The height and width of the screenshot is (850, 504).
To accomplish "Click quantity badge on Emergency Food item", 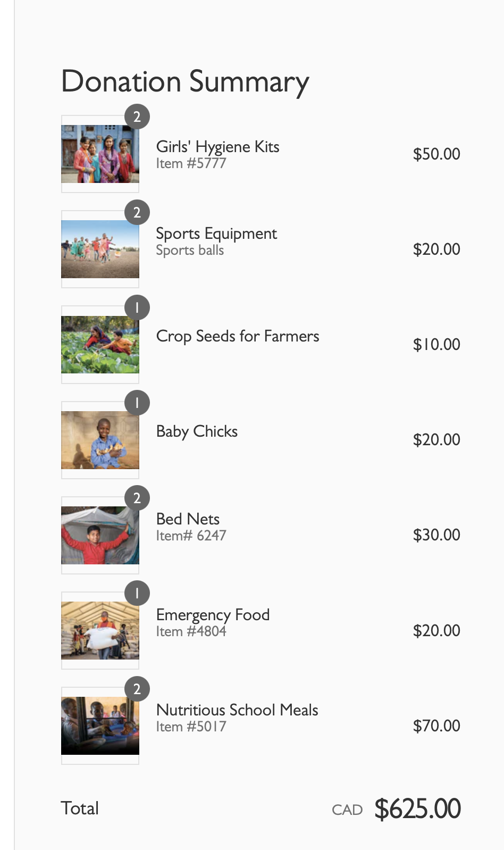I will pyautogui.click(x=137, y=593).
